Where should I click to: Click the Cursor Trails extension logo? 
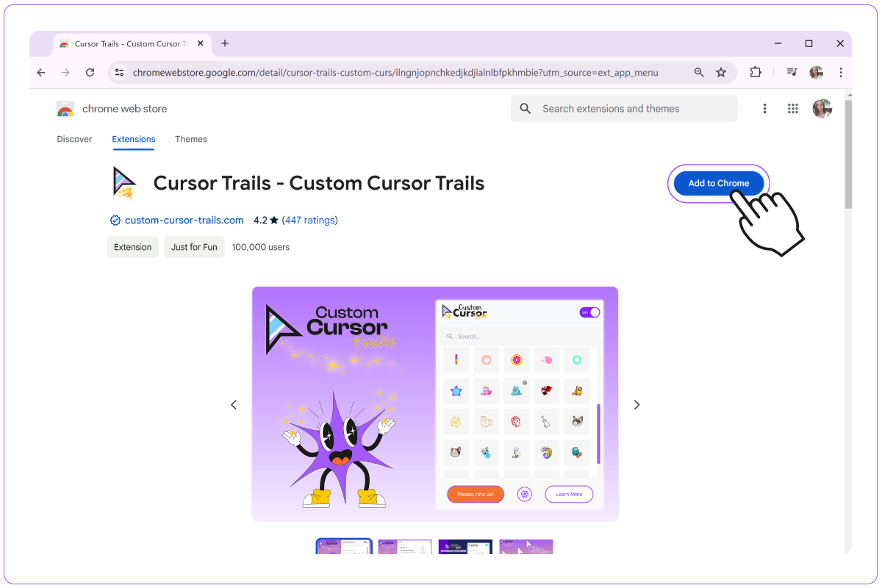(x=123, y=183)
